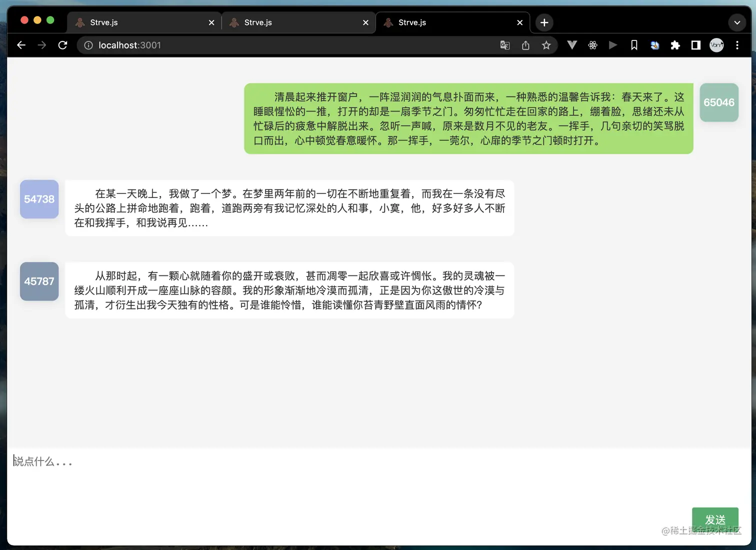Click the green message starting with 清晨起来推开窗户
756x550 pixels.
point(468,118)
